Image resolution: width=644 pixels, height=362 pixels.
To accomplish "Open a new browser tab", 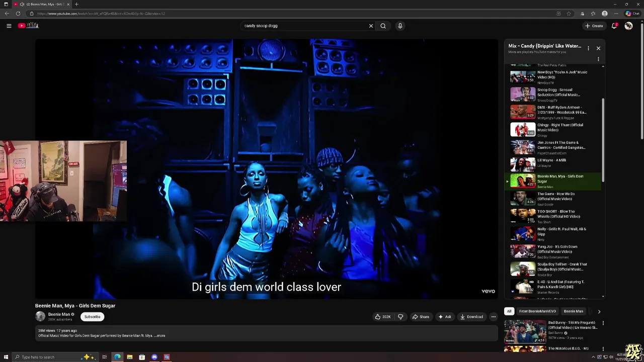I will click(x=76, y=4).
